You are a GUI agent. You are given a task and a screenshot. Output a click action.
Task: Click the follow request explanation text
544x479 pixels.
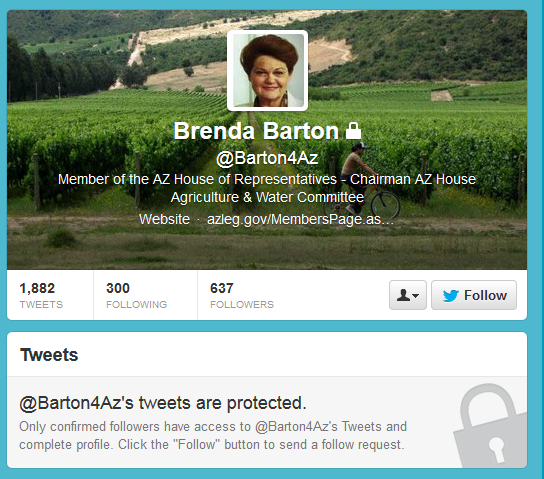coord(213,435)
